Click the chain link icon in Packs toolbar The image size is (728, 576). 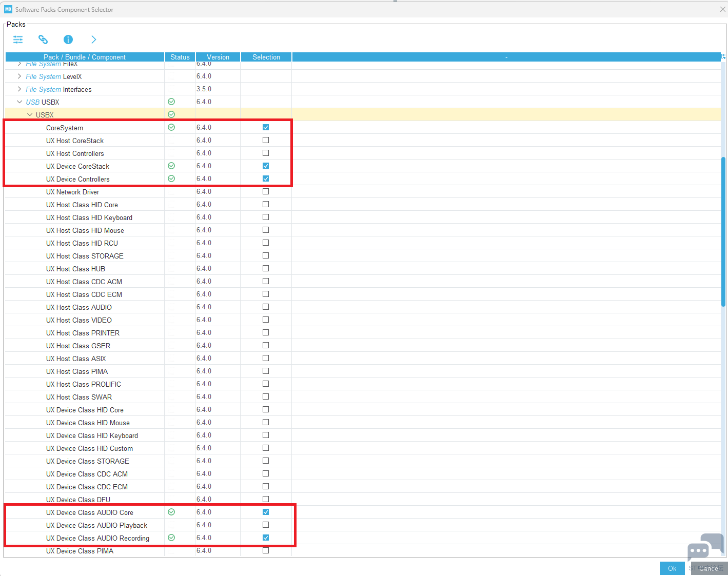tap(43, 39)
